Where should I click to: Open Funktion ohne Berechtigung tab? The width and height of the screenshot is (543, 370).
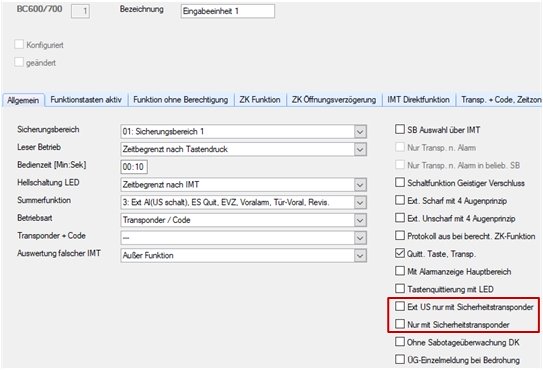click(180, 100)
